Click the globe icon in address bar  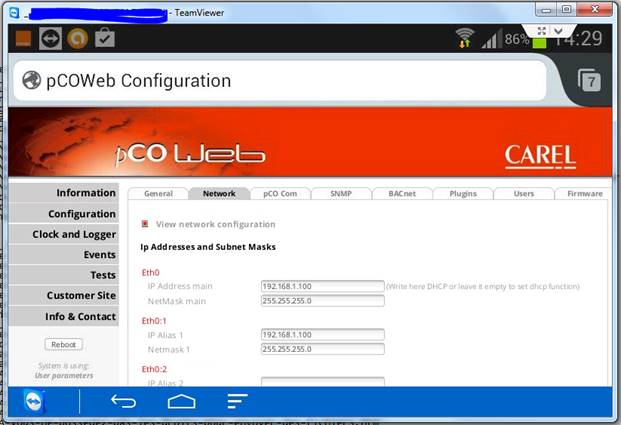[x=32, y=80]
